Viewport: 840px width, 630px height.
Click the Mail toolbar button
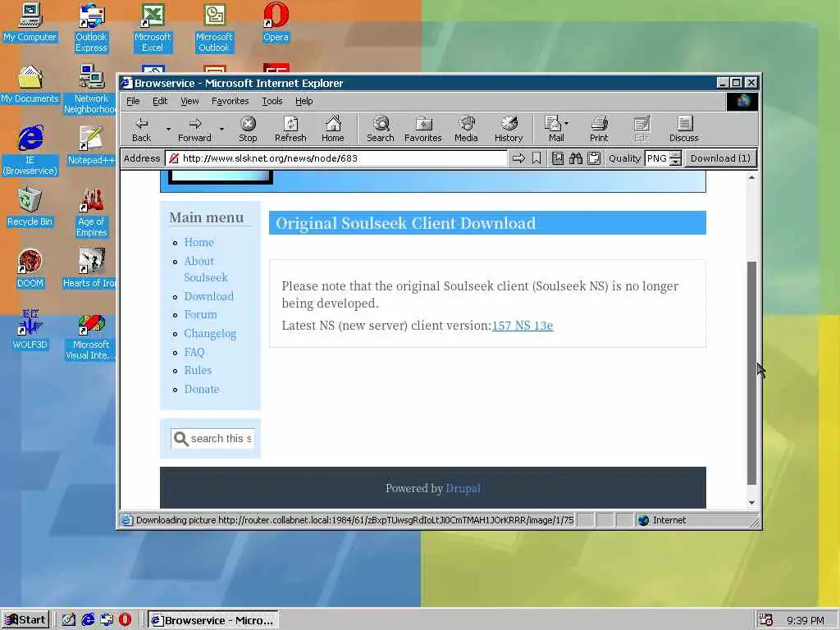(552, 129)
